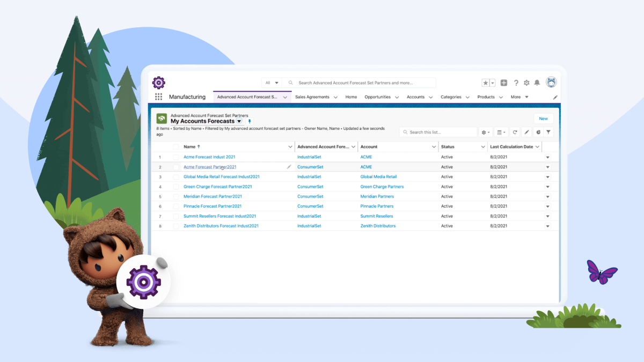Open the App Launcher grid icon

(158, 97)
